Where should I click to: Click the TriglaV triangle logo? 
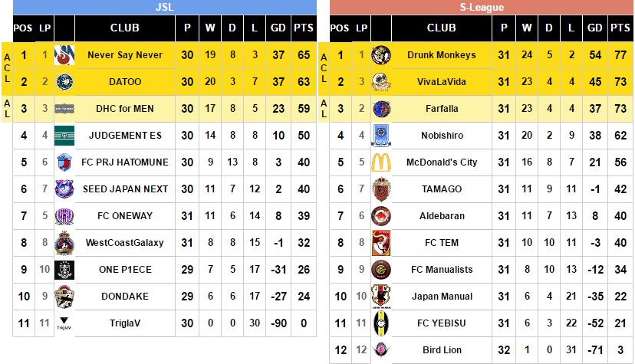click(x=64, y=323)
